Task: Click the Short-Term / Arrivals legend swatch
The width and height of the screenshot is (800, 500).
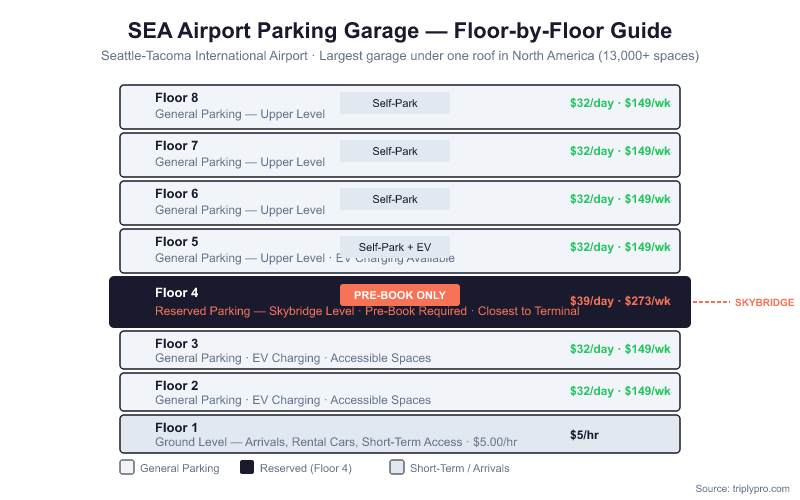Action: pos(397,467)
